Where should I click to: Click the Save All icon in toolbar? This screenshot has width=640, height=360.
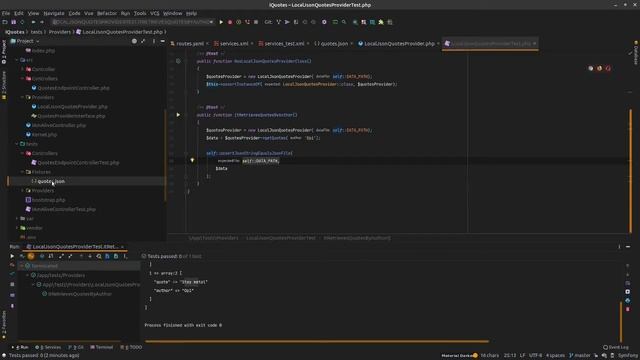click(x=13, y=22)
